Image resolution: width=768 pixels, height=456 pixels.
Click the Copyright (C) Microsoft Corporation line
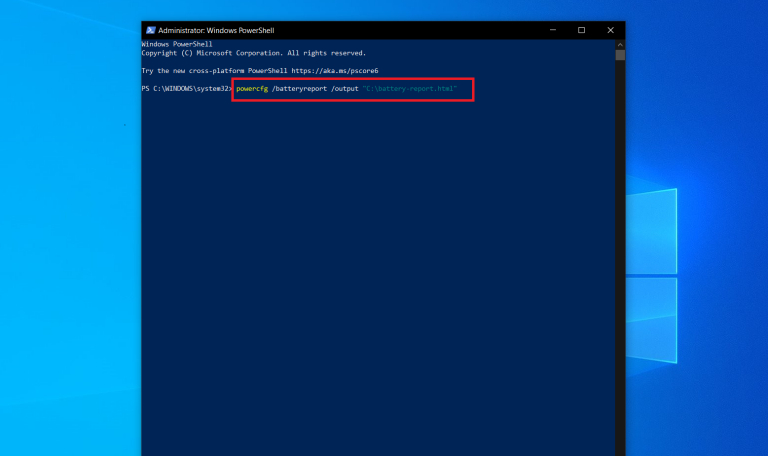(x=254, y=53)
